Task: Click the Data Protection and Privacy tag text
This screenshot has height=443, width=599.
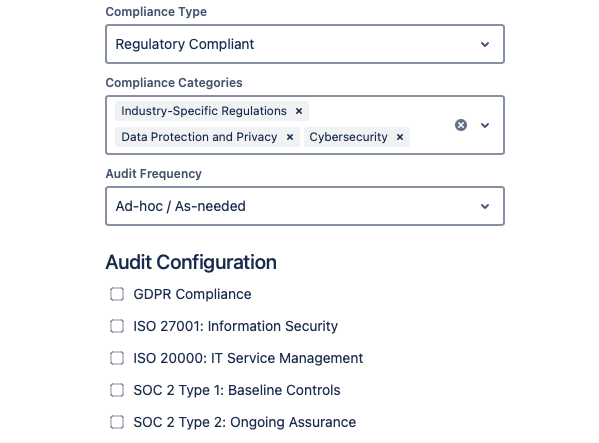Action: [x=199, y=137]
